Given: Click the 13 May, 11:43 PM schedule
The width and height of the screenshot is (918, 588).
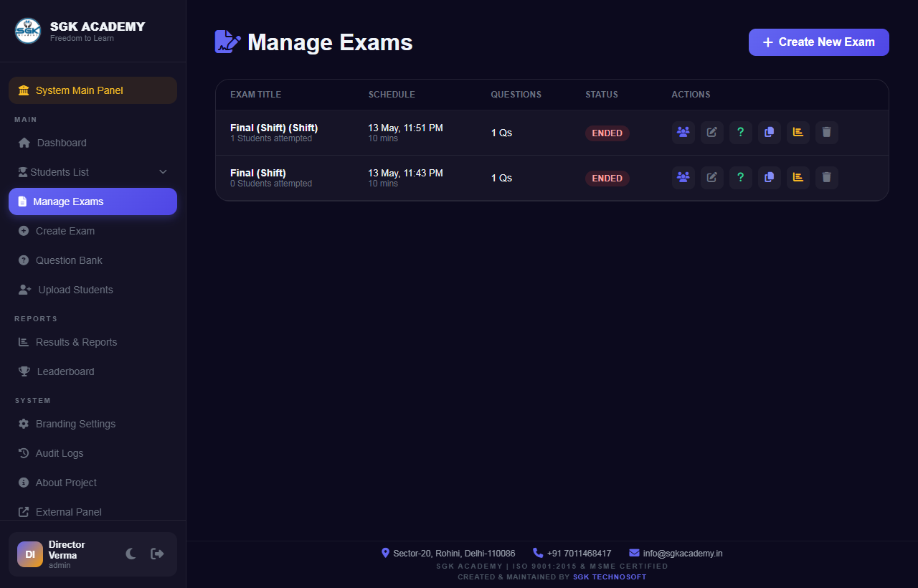Looking at the screenshot, I should [405, 173].
